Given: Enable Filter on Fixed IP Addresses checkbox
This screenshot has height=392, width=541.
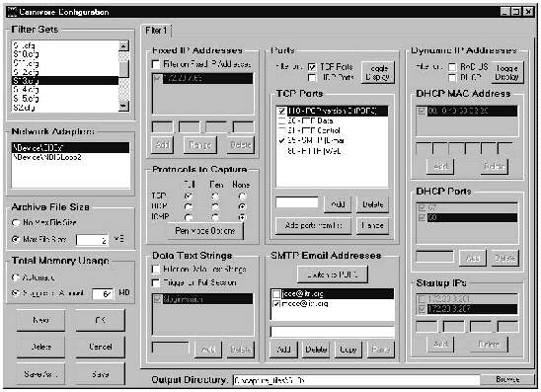Looking at the screenshot, I should point(156,64).
